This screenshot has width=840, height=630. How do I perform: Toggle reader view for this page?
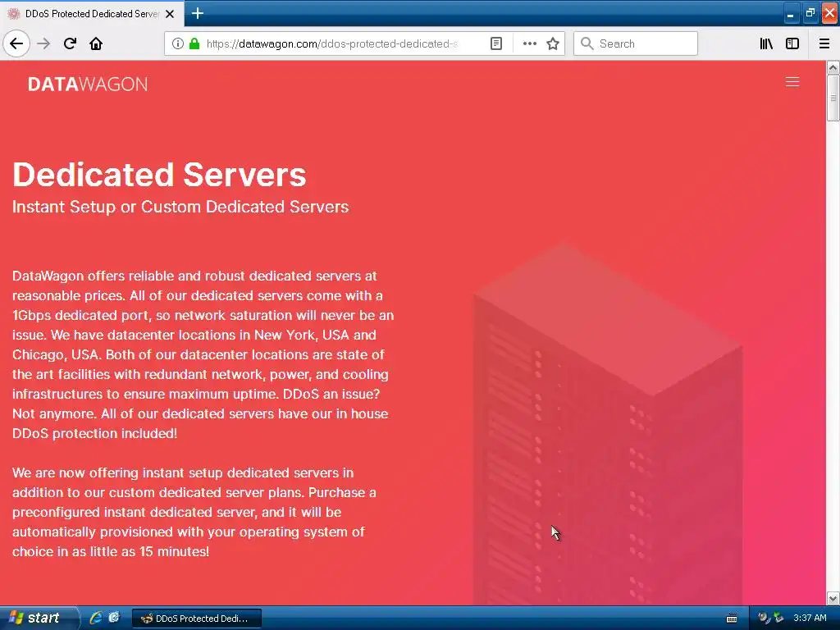click(x=496, y=43)
